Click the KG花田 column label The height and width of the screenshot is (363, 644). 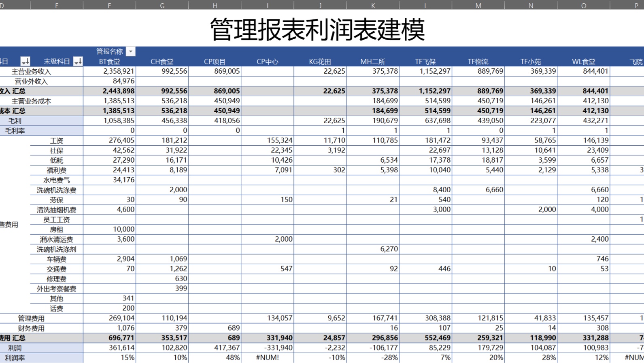pyautogui.click(x=320, y=62)
